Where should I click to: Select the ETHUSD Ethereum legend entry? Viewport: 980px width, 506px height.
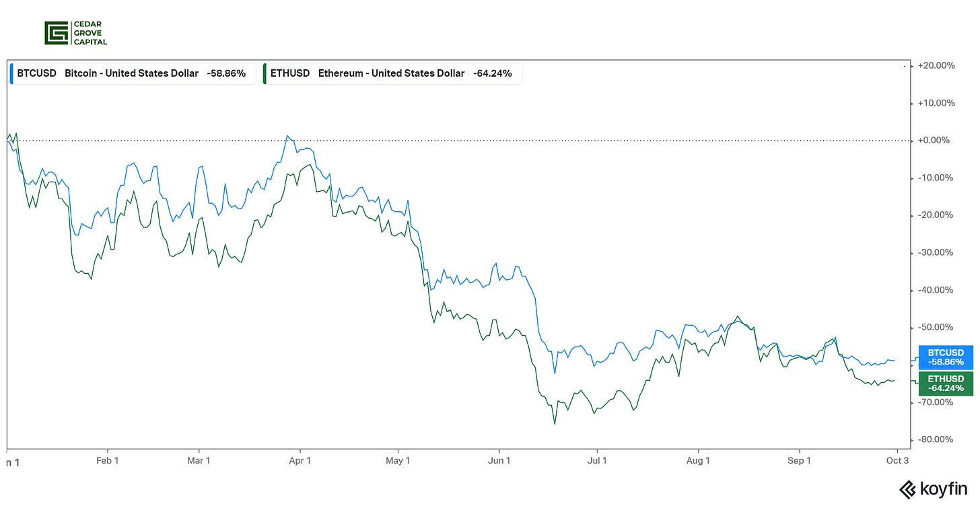(x=392, y=73)
